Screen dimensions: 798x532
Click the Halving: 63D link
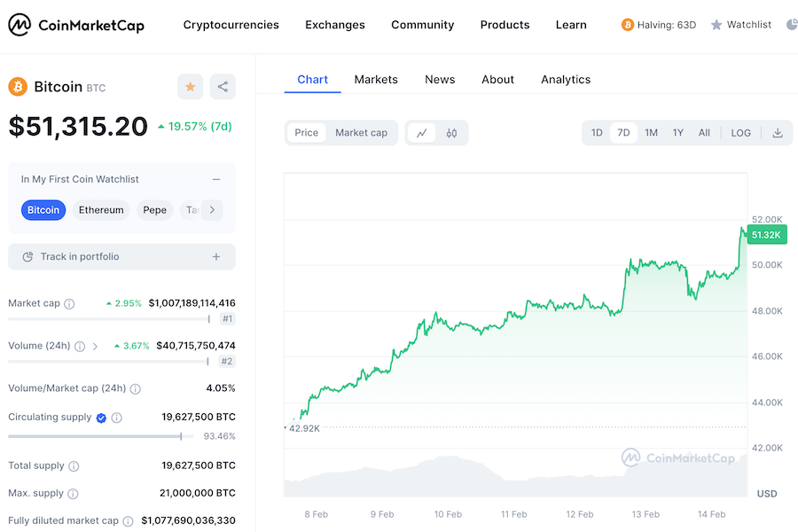[x=666, y=25]
